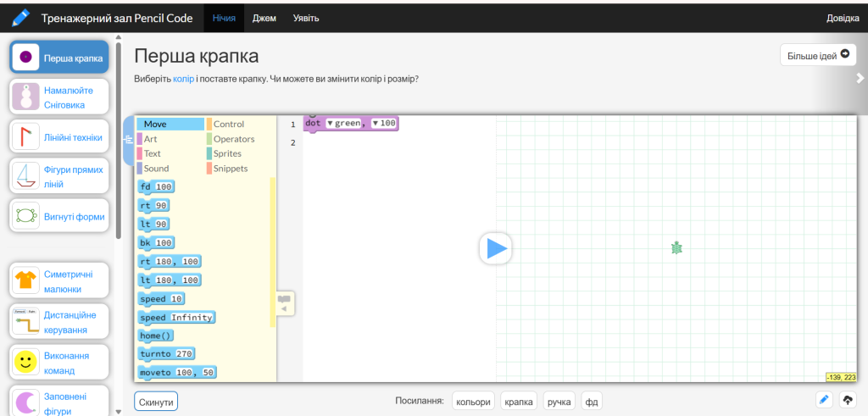Select the Text block category
The image size is (868, 416).
pos(170,153)
